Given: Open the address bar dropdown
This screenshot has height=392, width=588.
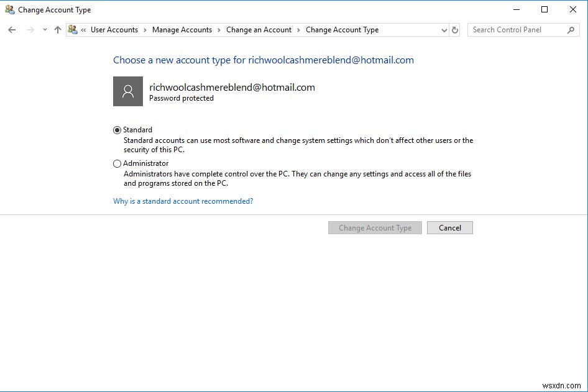Looking at the screenshot, I should pyautogui.click(x=443, y=29).
